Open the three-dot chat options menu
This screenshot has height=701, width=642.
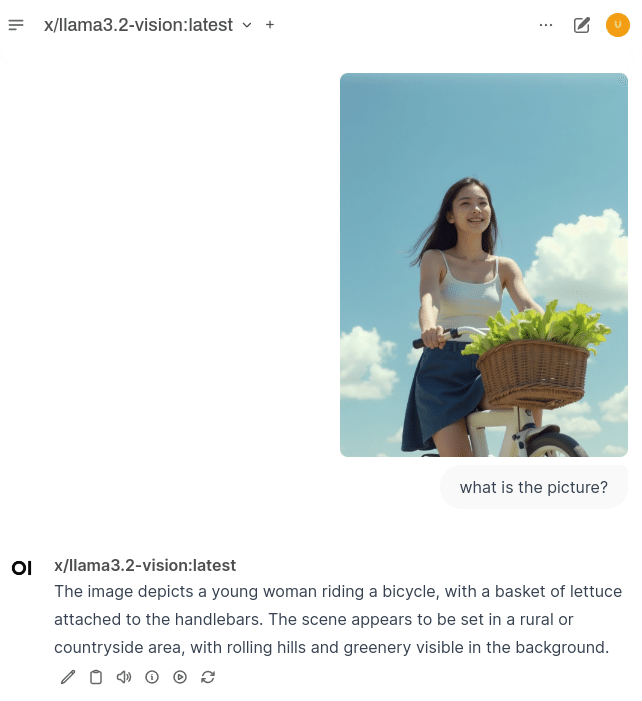[x=545, y=25]
